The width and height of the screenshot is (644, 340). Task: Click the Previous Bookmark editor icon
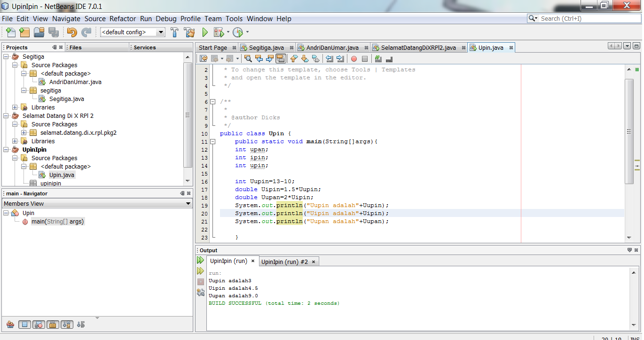294,59
